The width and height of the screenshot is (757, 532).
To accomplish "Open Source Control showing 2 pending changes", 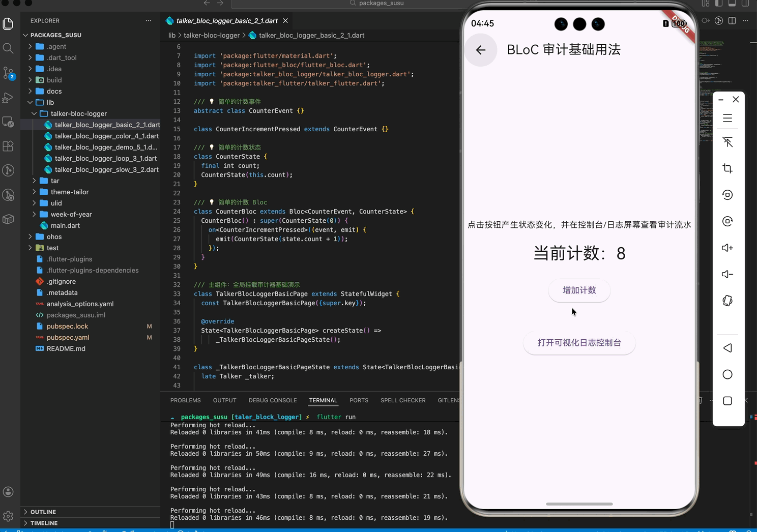I will tap(8, 73).
